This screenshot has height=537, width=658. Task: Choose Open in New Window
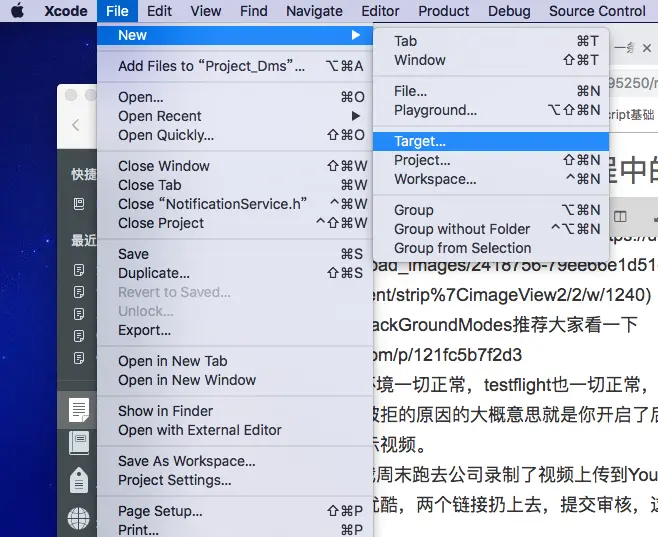pos(235,380)
